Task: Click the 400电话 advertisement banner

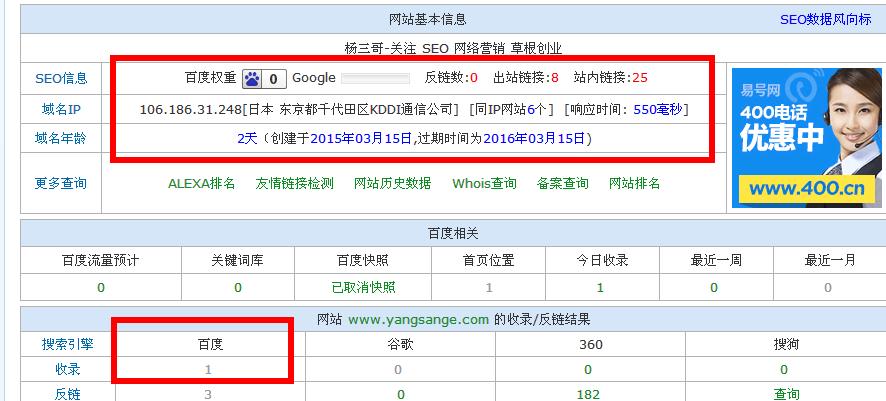Action: coord(806,138)
